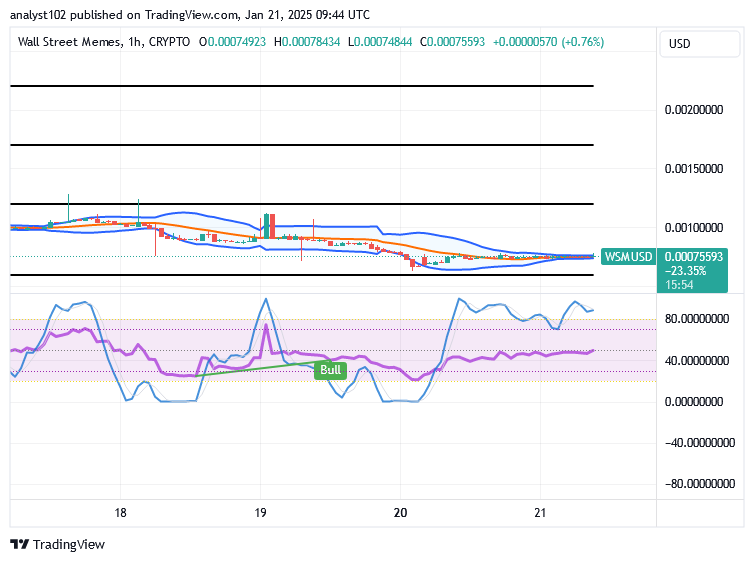Click the change percent (+0.76%) text

pos(582,42)
